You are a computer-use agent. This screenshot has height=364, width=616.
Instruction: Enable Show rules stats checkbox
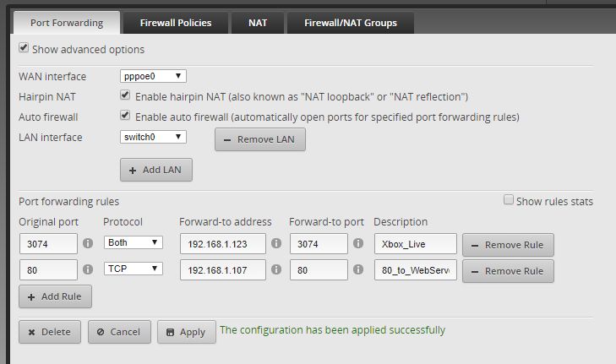[509, 200]
